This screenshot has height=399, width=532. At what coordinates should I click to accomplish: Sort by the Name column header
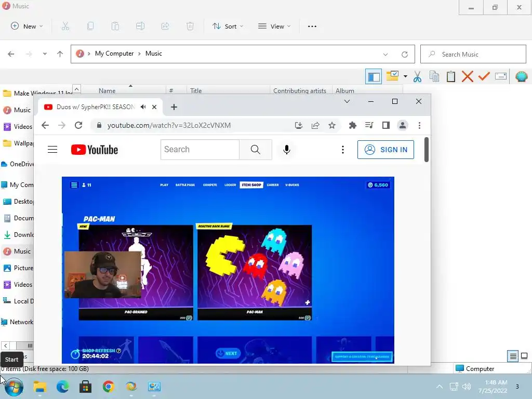tap(107, 90)
